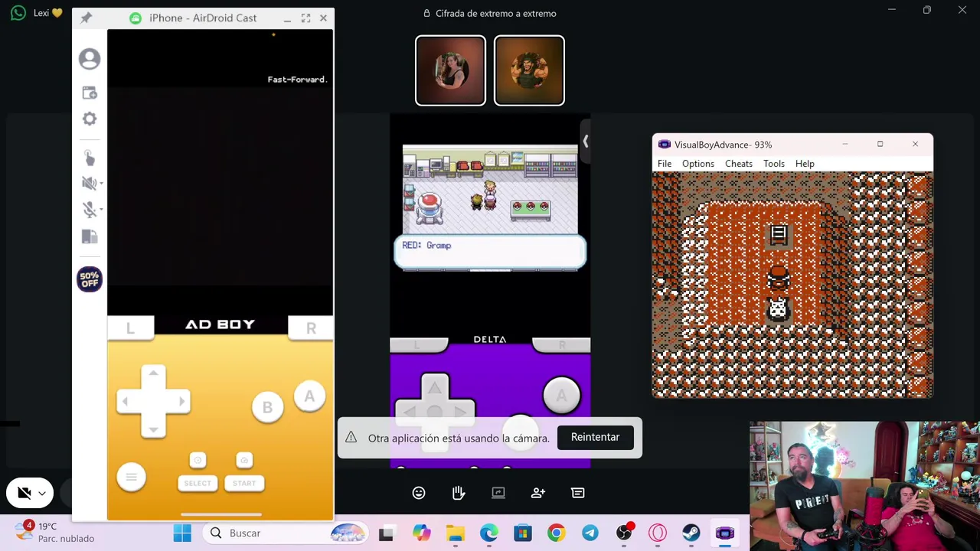Open Opera browser from the taskbar
The width and height of the screenshot is (980, 551).
(x=658, y=533)
